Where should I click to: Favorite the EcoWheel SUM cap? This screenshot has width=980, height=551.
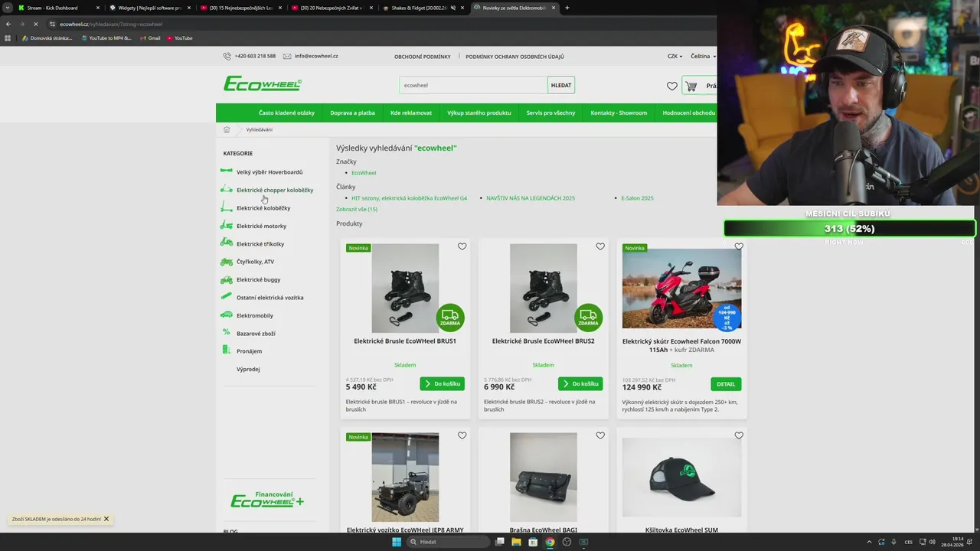click(x=739, y=435)
